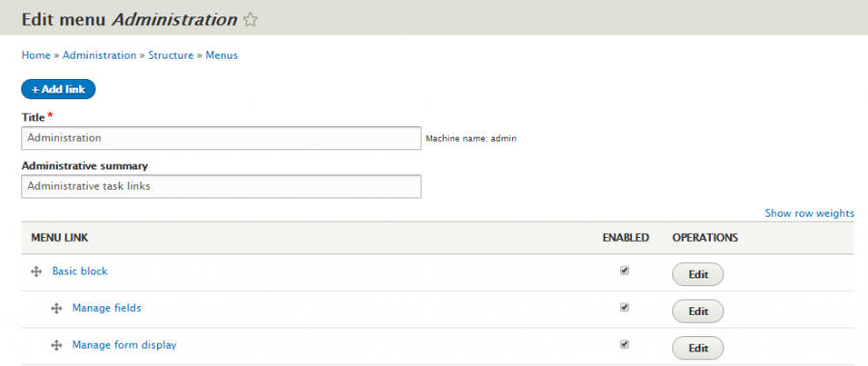868x366 pixels.
Task: Click the star shortcut icon beside title
Action: coord(251,20)
